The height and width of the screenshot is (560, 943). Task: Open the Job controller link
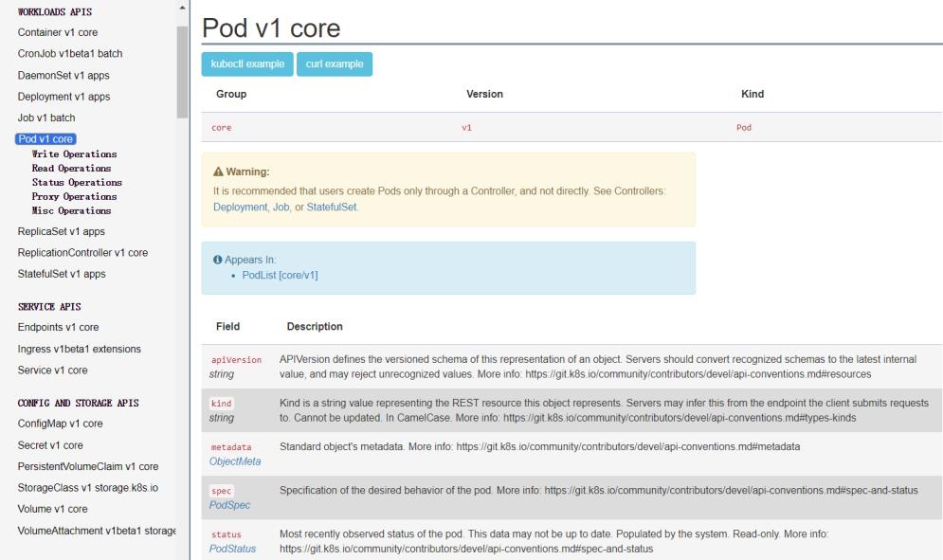[281, 207]
